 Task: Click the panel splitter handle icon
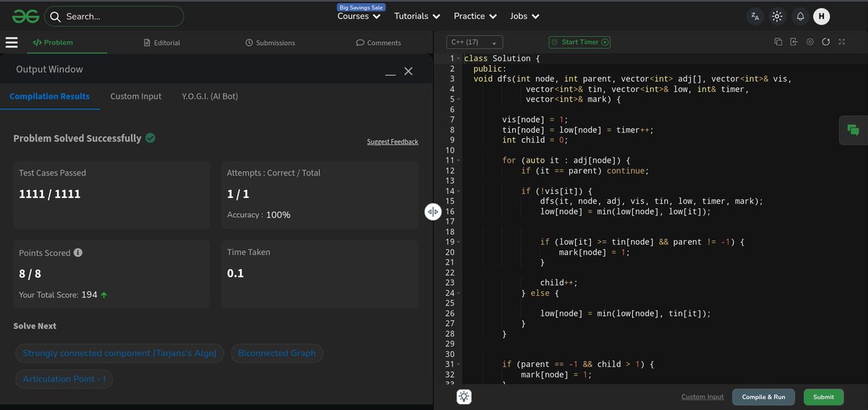click(433, 211)
